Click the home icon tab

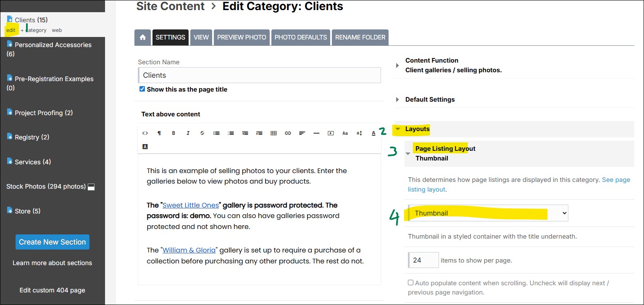[142, 37]
